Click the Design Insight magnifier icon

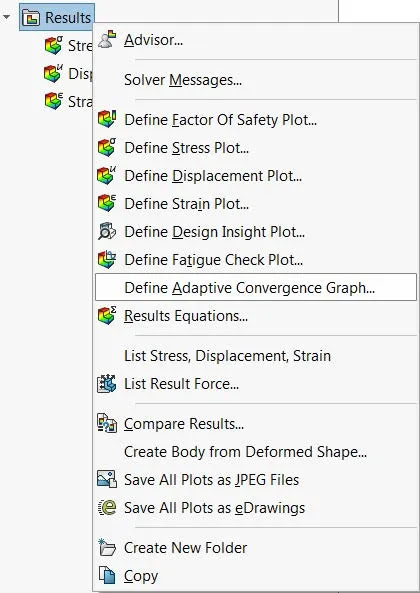pos(107,231)
